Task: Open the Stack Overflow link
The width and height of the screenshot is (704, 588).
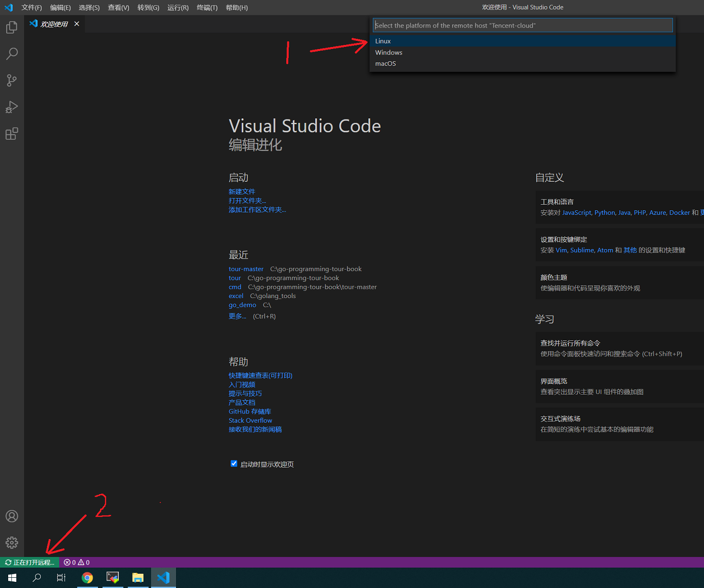Action: [x=250, y=421]
